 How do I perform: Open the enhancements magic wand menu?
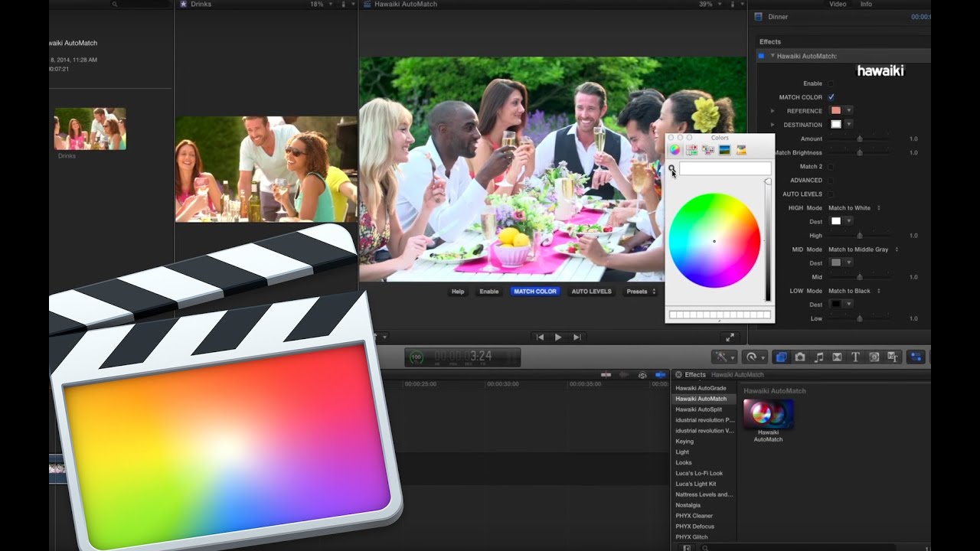pyautogui.click(x=724, y=357)
